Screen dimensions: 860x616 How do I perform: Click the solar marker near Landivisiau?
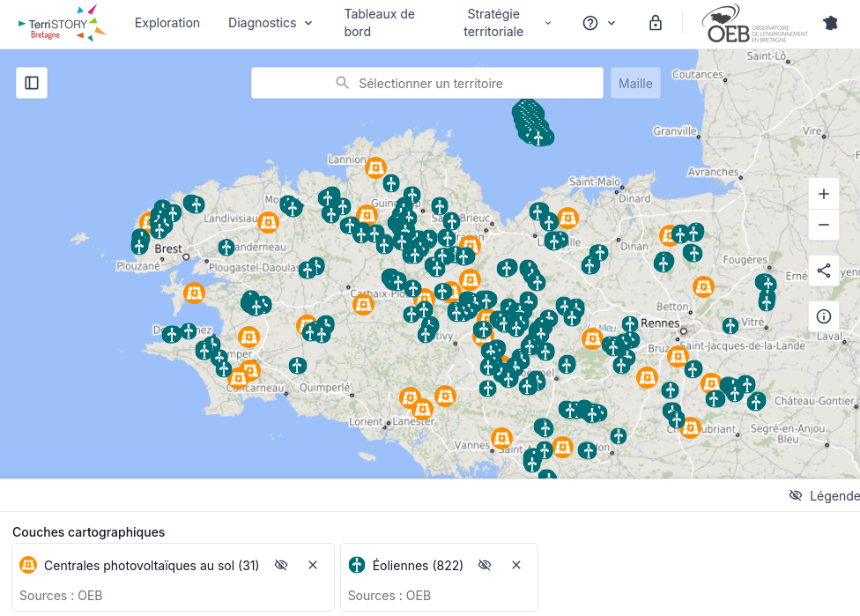pos(268,223)
